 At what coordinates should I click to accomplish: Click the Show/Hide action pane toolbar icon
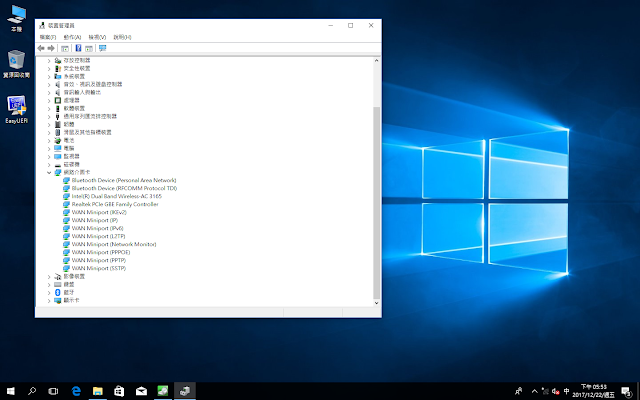(89, 48)
